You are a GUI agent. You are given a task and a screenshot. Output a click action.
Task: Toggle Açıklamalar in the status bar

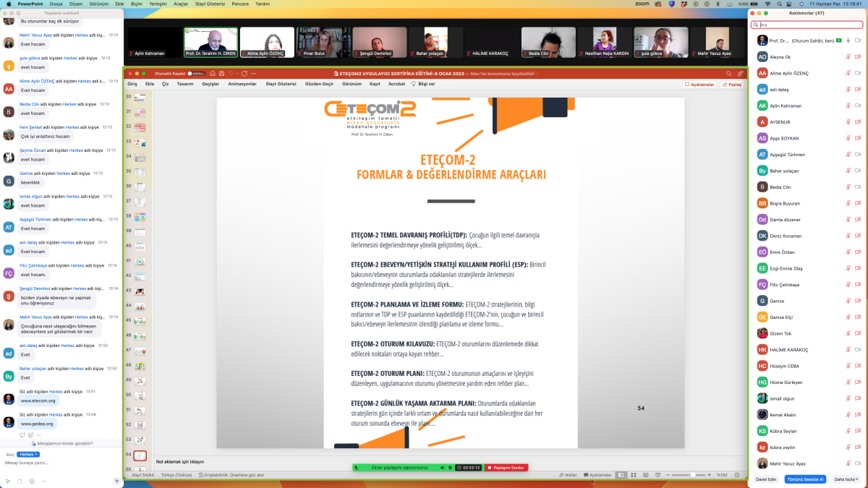597,475
